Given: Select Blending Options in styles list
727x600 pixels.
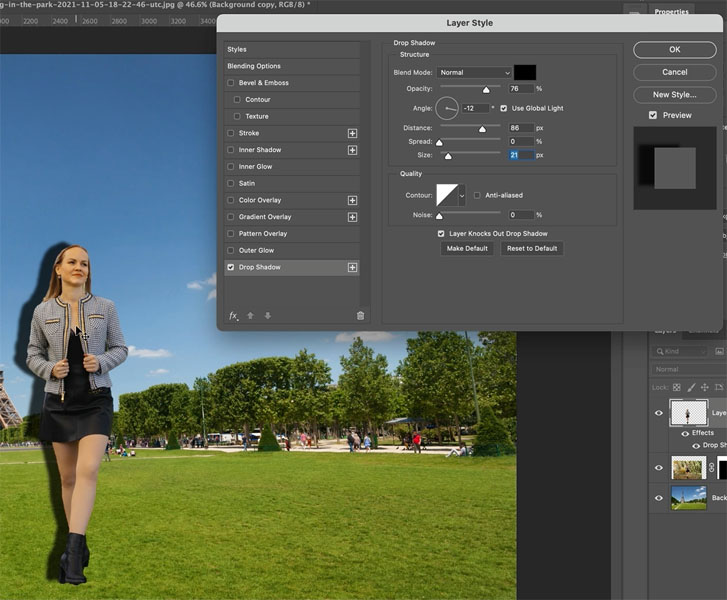Looking at the screenshot, I should [254, 66].
